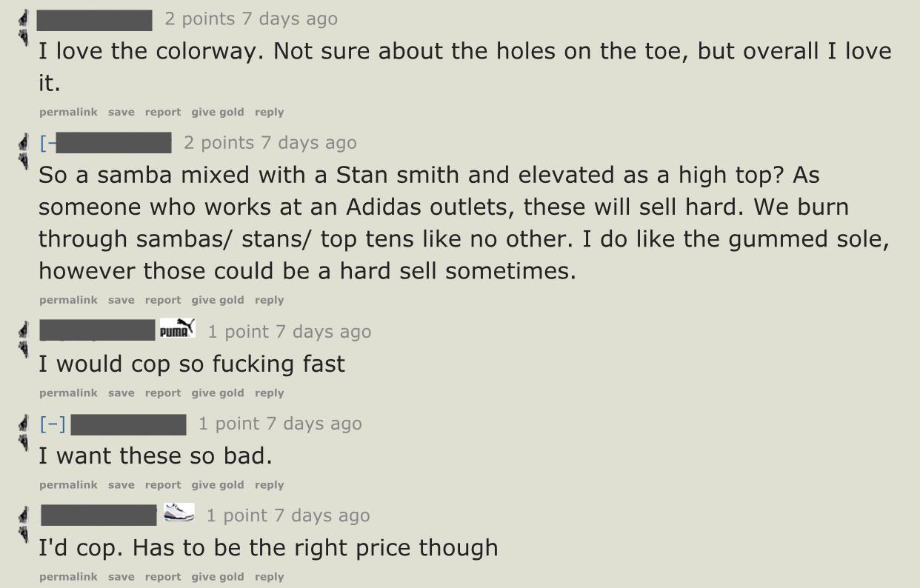Open permalink of the colorway comment
Image resolution: width=920 pixels, height=588 pixels.
(x=68, y=112)
